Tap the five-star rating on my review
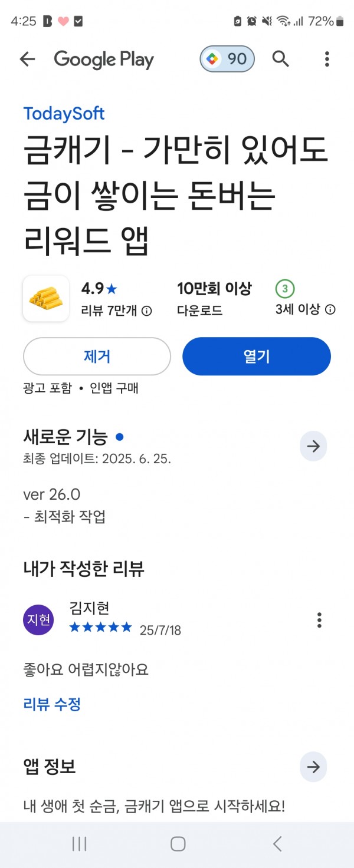 tap(101, 628)
